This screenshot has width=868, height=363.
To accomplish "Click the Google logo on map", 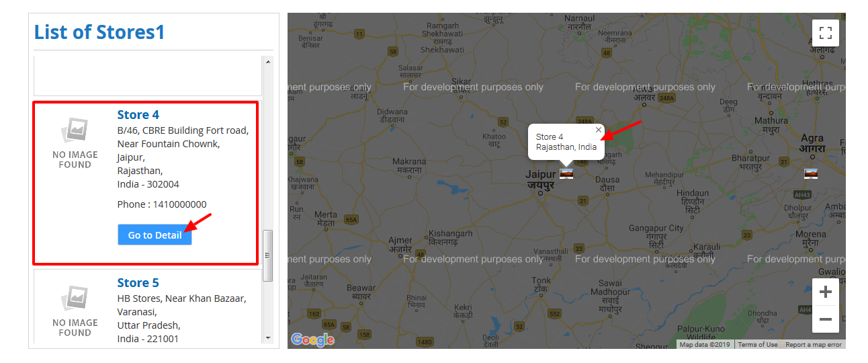I will click(x=312, y=339).
